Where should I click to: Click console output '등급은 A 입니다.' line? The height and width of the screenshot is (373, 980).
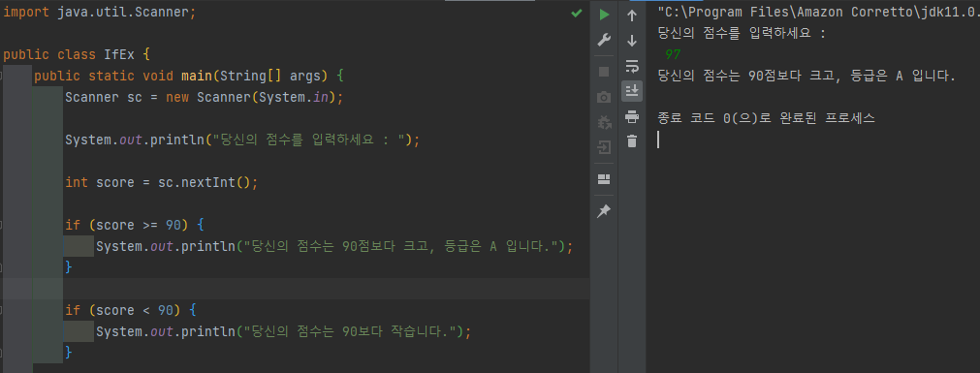pyautogui.click(x=806, y=77)
